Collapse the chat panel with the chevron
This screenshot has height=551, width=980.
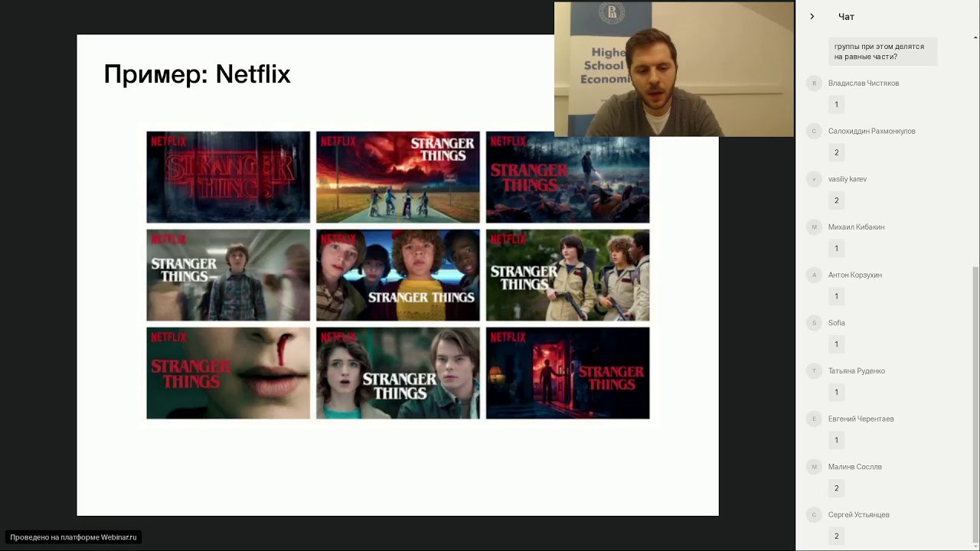point(812,16)
